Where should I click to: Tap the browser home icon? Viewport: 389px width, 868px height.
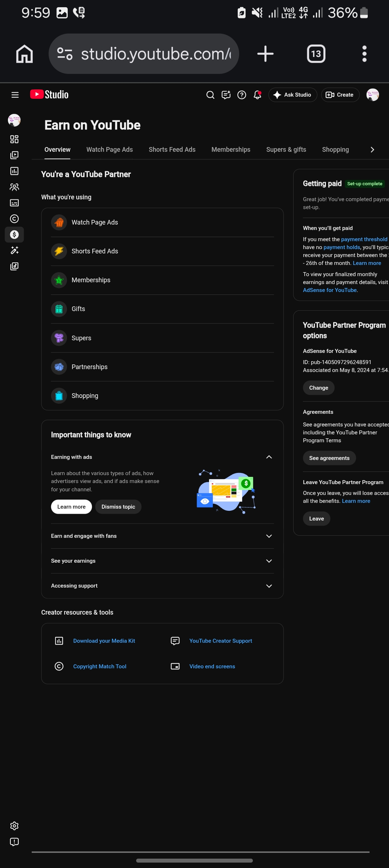click(24, 54)
